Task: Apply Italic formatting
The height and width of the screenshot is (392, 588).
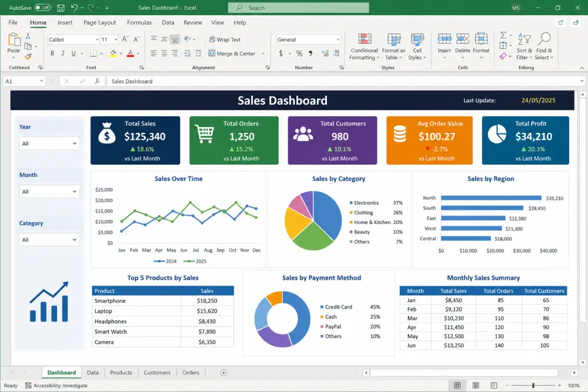Action: click(x=63, y=53)
